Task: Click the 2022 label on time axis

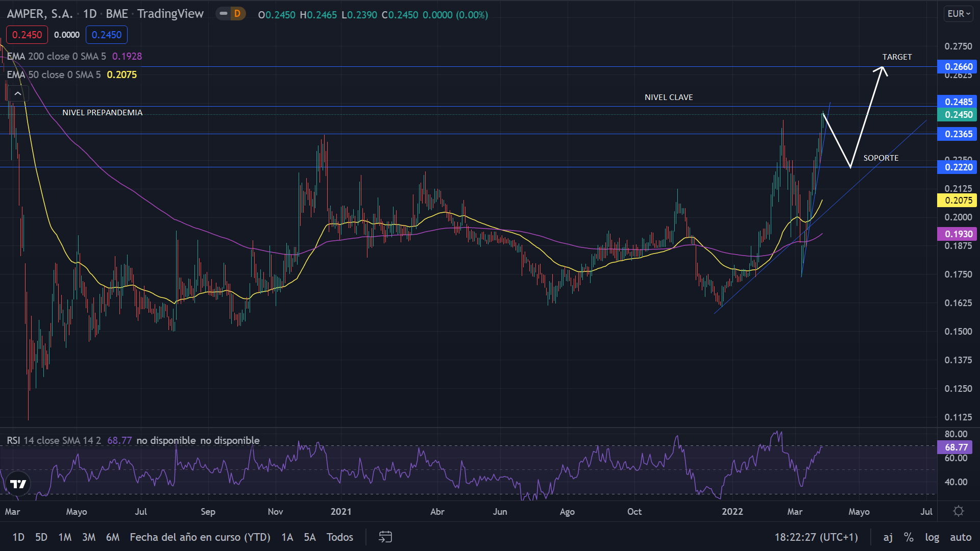Action: pyautogui.click(x=732, y=512)
